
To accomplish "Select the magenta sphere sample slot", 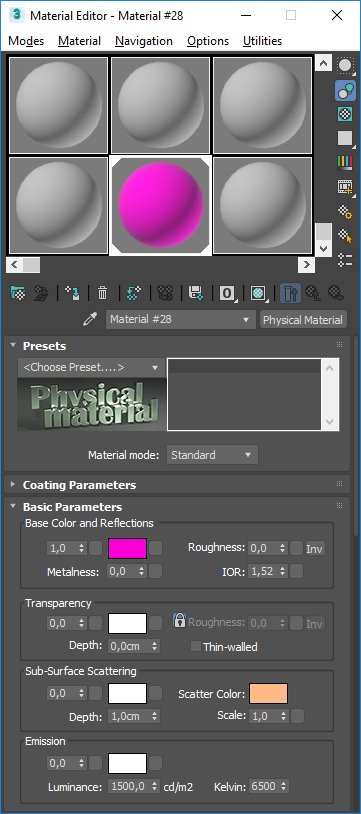I will tap(161, 206).
